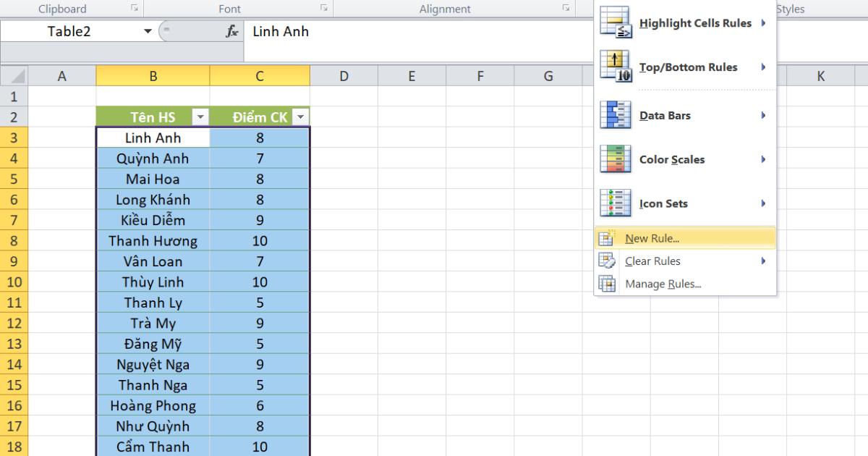The height and width of the screenshot is (456, 868).
Task: Select row 10 by its header
Action: [x=13, y=282]
